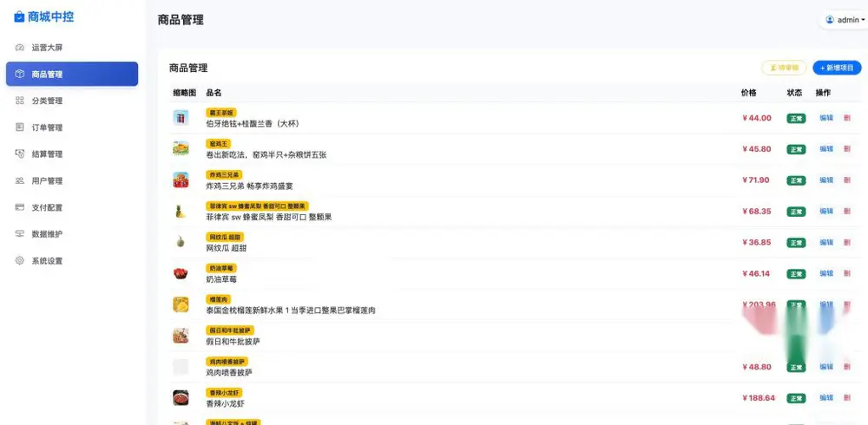Click product name 炸鸡三兄弟 畅享炸鸡盛宴
This screenshot has height=425, width=868.
[x=250, y=186]
